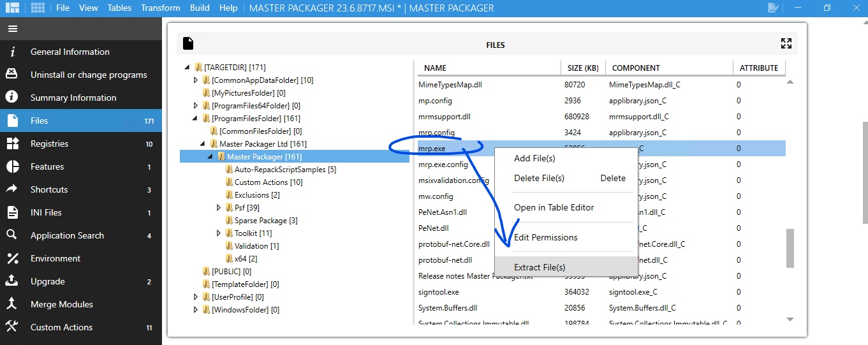This screenshot has width=868, height=345.
Task: Open the hamburger menu in the sidebar
Action: 13,29
